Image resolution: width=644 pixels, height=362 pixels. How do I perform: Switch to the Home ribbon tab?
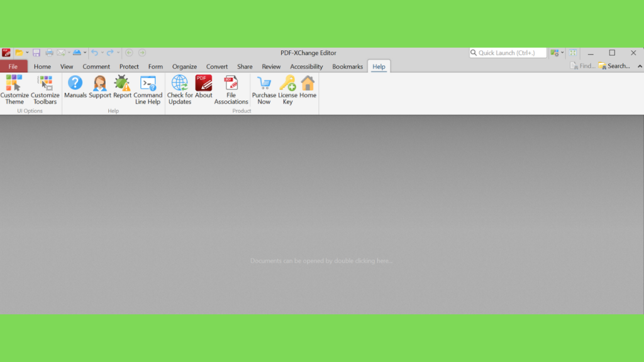tap(42, 67)
